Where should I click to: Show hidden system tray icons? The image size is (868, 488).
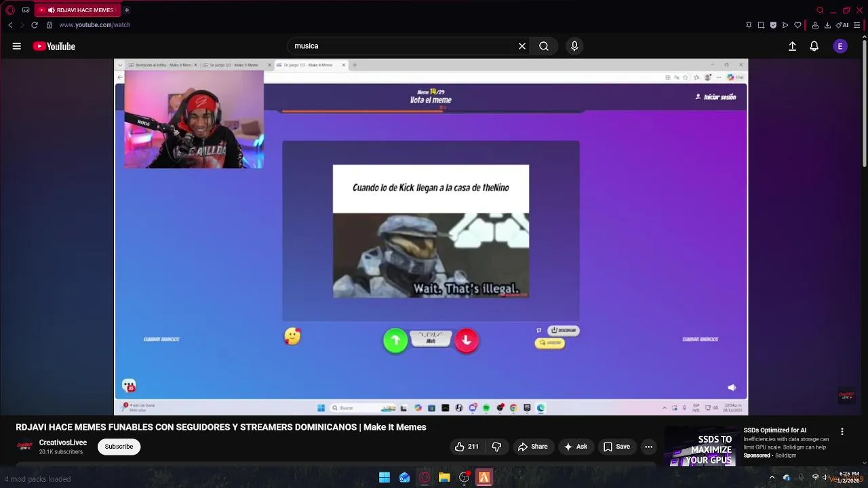[772, 478]
